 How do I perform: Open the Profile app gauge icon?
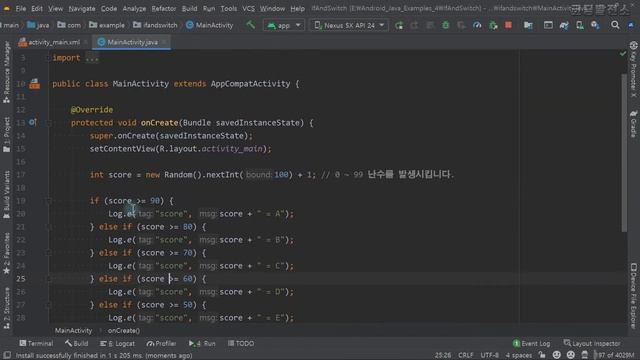coord(477,25)
